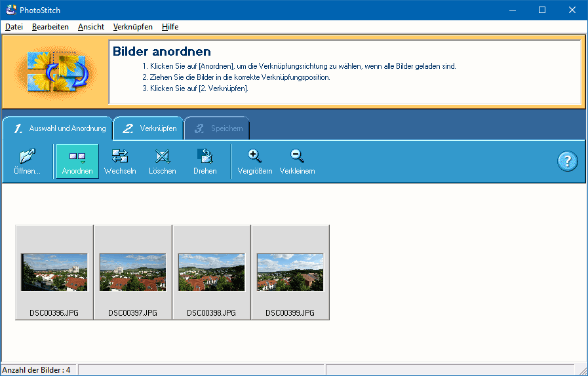The width and height of the screenshot is (588, 376).
Task: Zoom in using Vergrößern magnifier
Action: pyautogui.click(x=254, y=161)
